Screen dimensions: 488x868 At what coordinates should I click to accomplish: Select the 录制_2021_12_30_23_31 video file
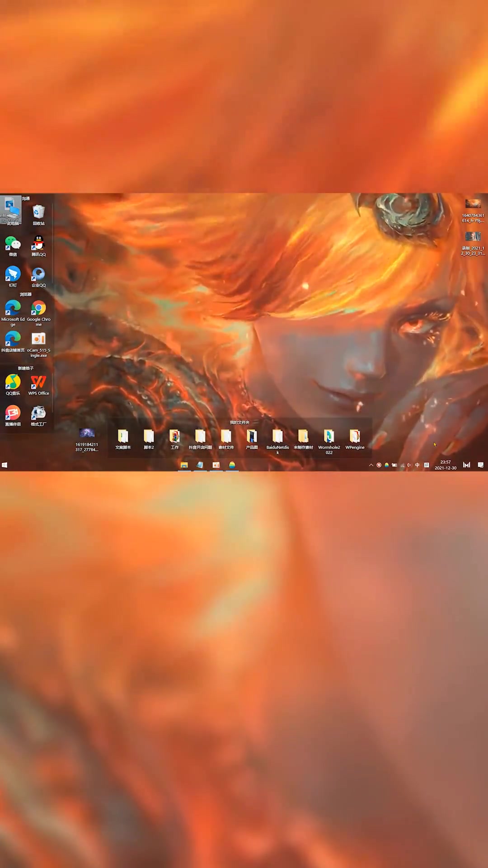coord(473,243)
